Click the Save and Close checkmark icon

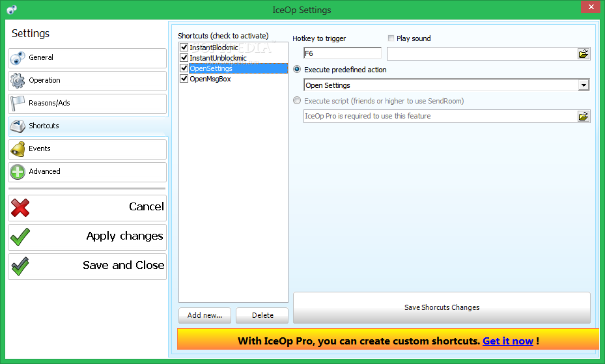(x=20, y=266)
